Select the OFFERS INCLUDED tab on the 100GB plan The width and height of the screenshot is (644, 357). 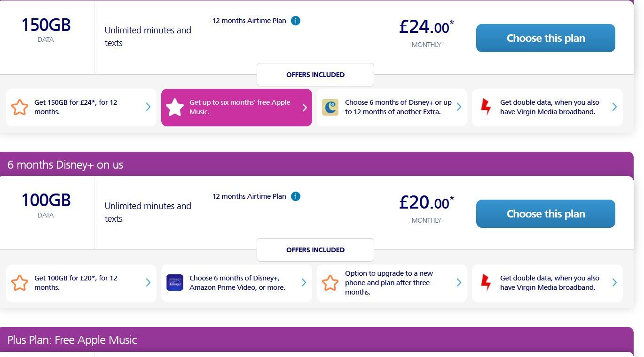[315, 250]
